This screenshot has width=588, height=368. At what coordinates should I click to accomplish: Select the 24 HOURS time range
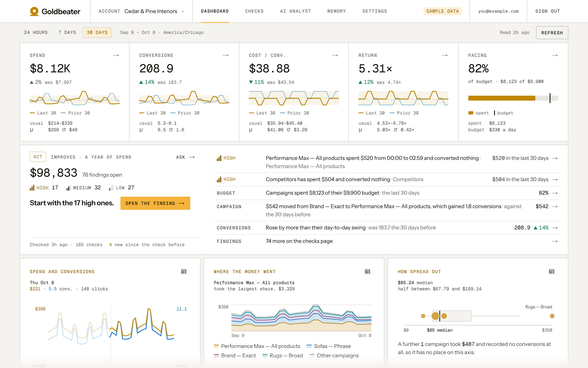(36, 33)
